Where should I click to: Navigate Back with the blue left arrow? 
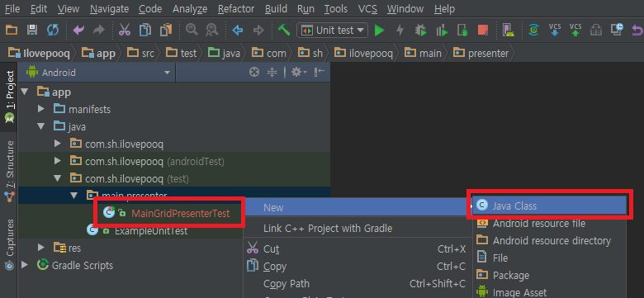click(238, 31)
